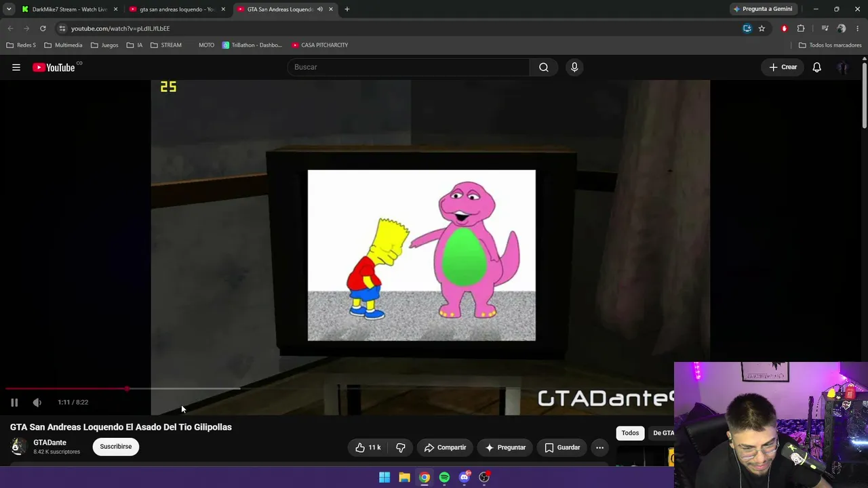This screenshot has width=868, height=488.
Task: Go forward with the browser forward arrow
Action: point(26,28)
